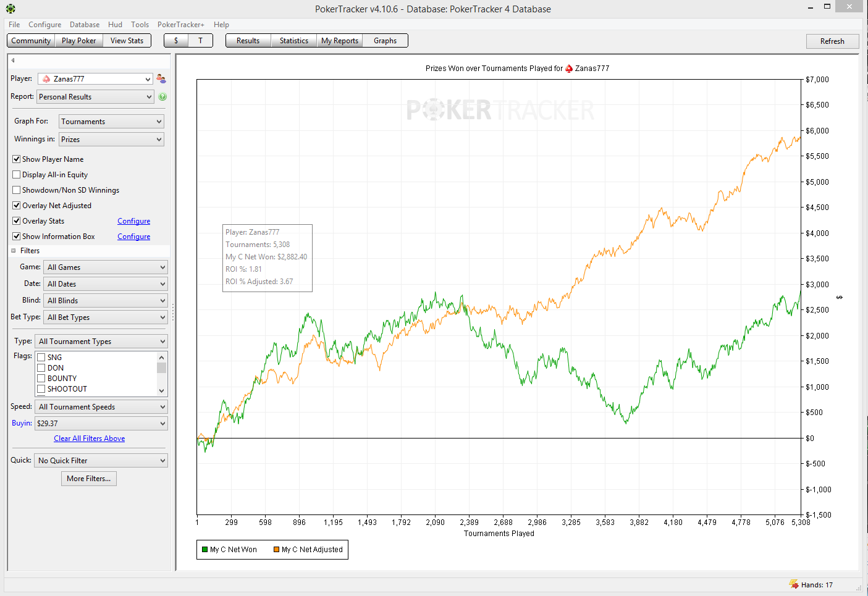Screen dimensions: 868x596
Task: Open the My Reports tab
Action: (x=340, y=41)
